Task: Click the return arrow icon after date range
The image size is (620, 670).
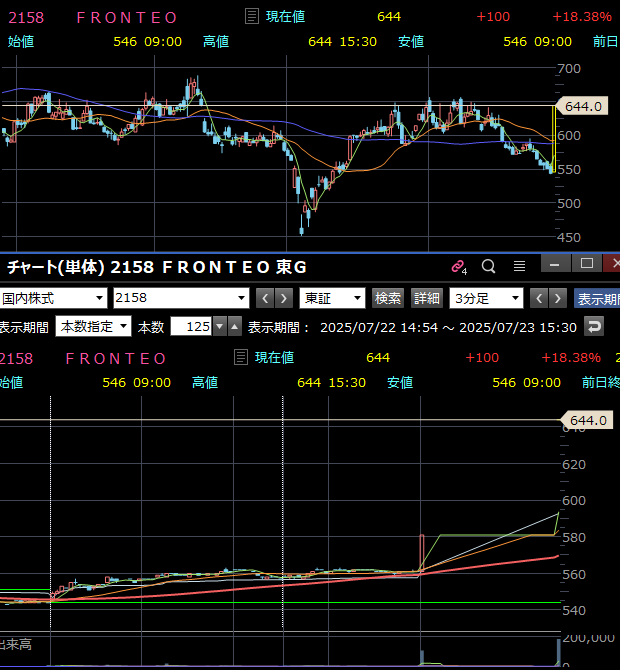Action: click(x=594, y=327)
